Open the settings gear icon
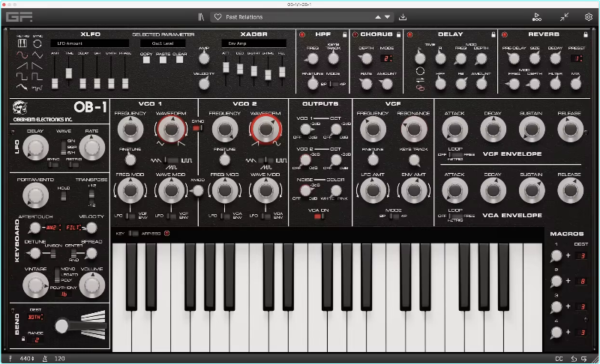600x364 pixels. pos(589,17)
